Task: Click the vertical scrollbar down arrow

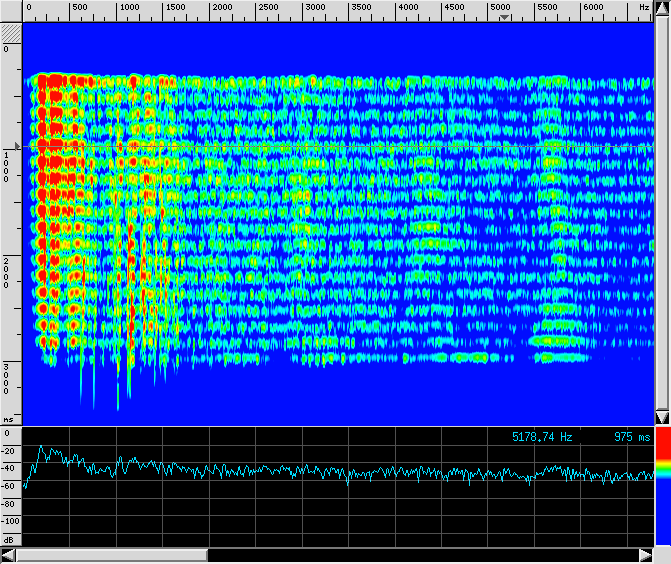Action: click(x=661, y=416)
